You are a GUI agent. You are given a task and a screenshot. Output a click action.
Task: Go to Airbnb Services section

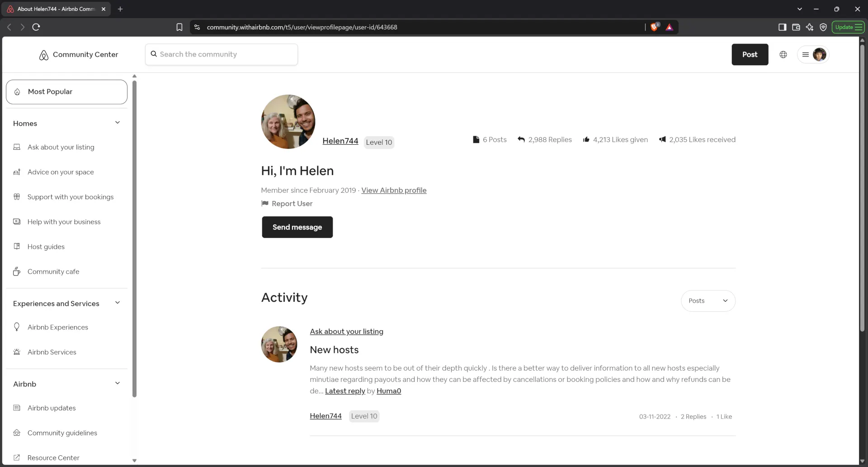[x=52, y=352]
